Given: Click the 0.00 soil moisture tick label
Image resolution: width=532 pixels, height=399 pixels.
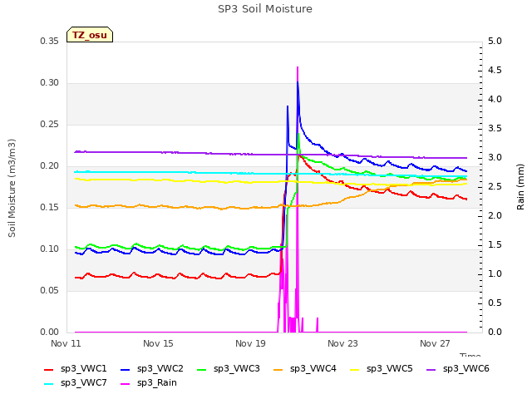Looking at the screenshot, I should [x=50, y=332].
